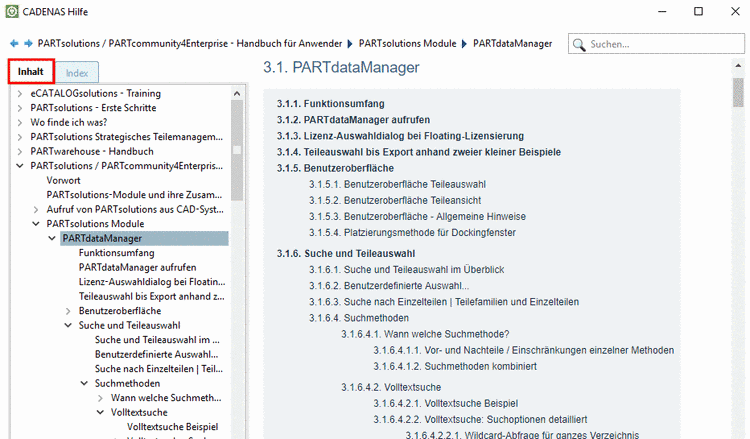Open link 3.1.6.3. Suche nach Einzelteilen
This screenshot has width=750, height=439.
point(444,302)
